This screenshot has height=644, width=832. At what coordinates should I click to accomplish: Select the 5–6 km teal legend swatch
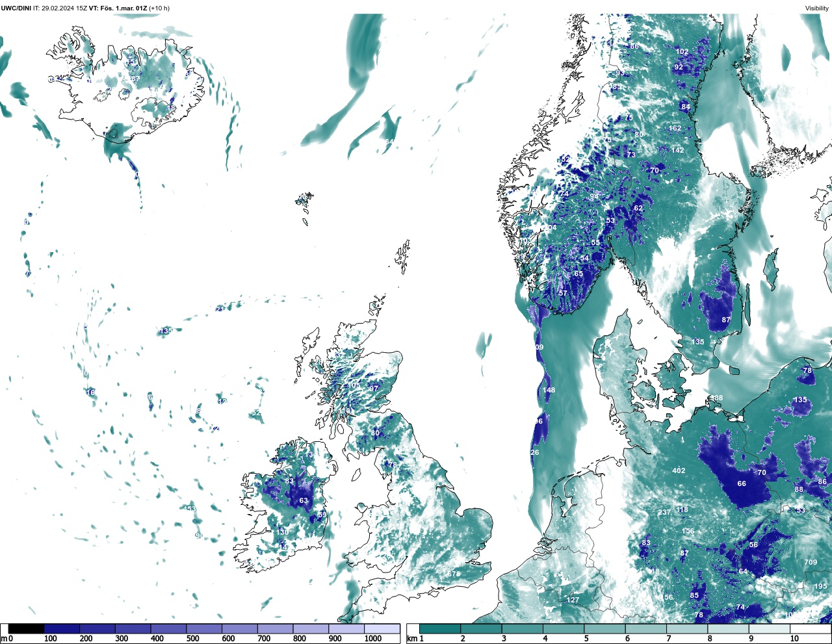pos(604,628)
